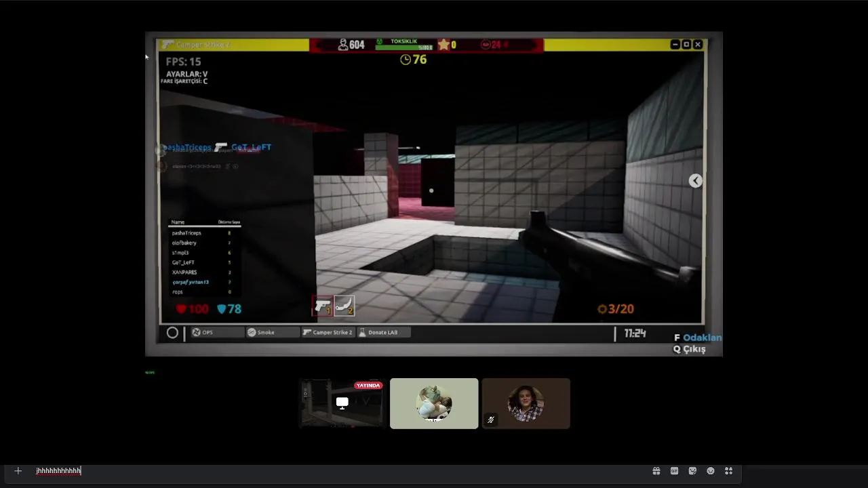The image size is (868, 488).
Task: Click the in-game start circle button
Action: click(172, 333)
